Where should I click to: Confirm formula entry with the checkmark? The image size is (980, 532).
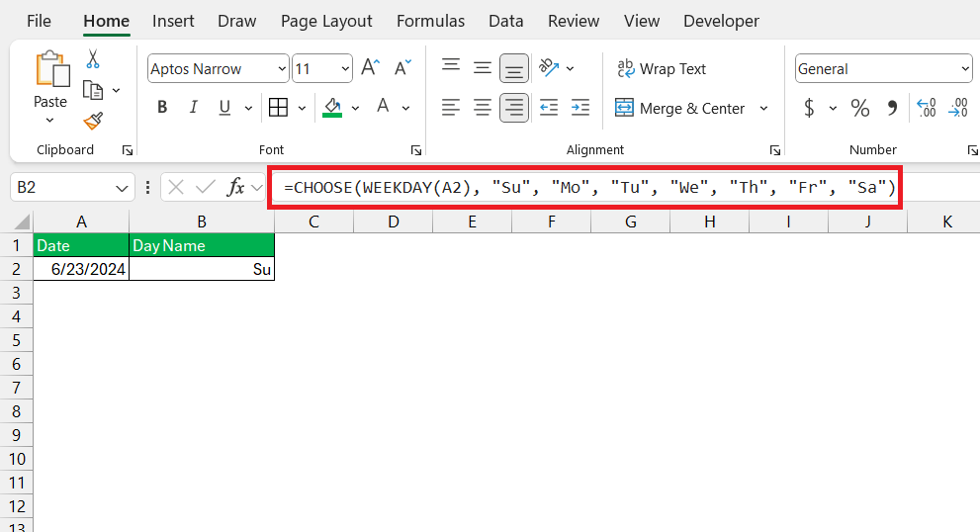point(205,187)
